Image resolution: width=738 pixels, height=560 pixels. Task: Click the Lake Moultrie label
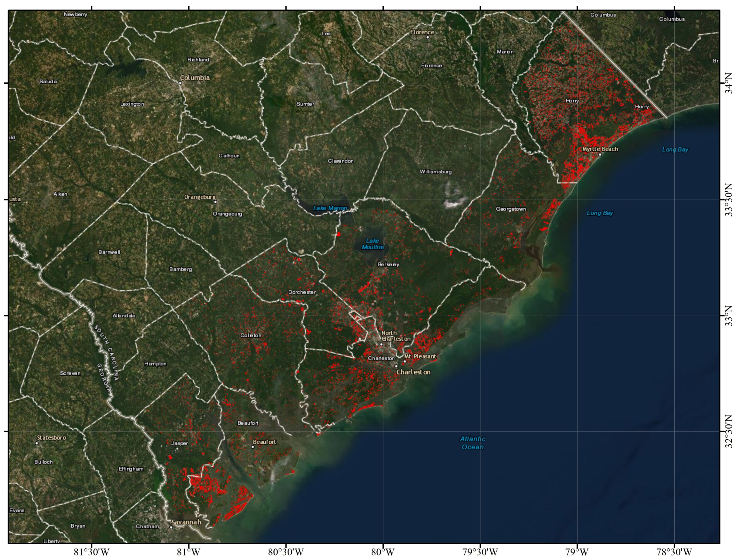pos(373,244)
